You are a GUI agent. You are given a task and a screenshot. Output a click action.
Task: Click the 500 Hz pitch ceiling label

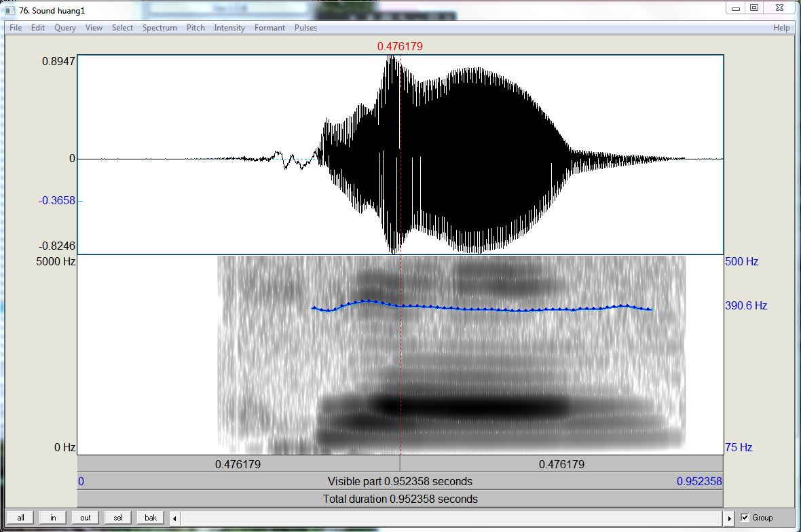[742, 261]
